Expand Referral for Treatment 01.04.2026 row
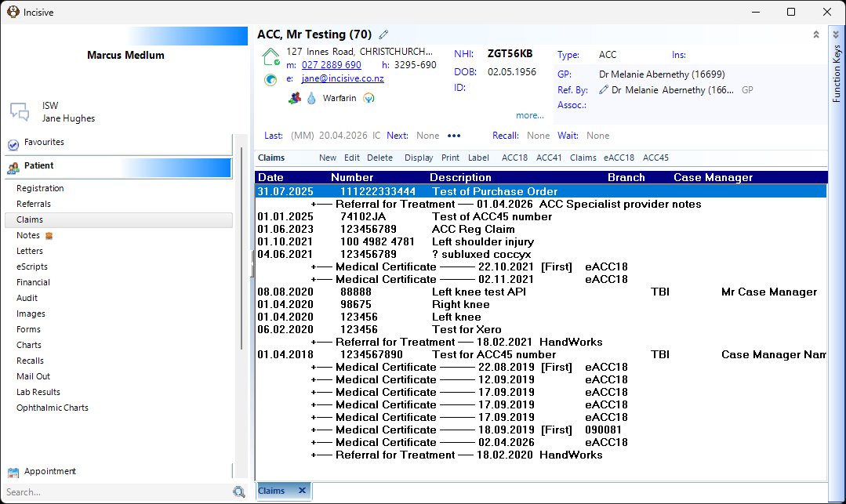 [x=314, y=205]
